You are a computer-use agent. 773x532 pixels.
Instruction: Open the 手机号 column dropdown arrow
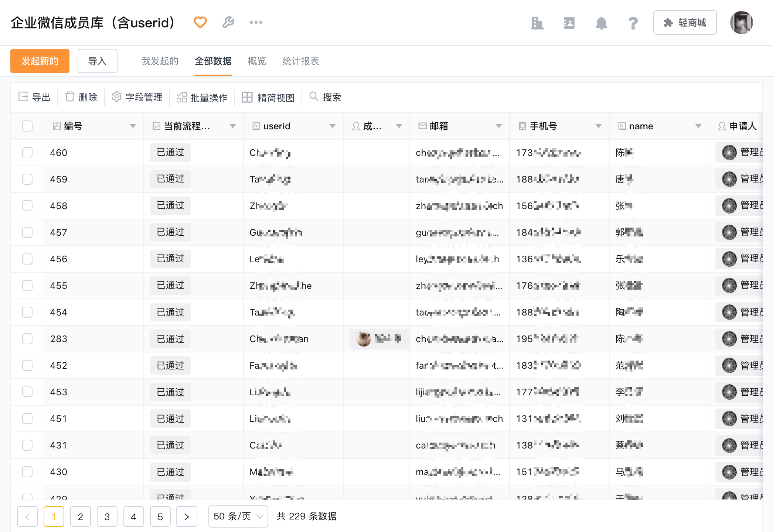(599, 126)
